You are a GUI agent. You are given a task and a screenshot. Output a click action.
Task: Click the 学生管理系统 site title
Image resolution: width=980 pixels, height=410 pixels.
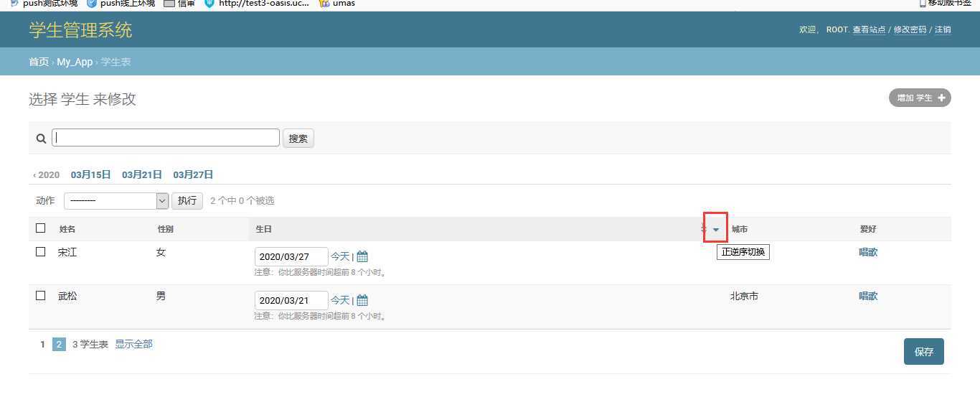80,30
